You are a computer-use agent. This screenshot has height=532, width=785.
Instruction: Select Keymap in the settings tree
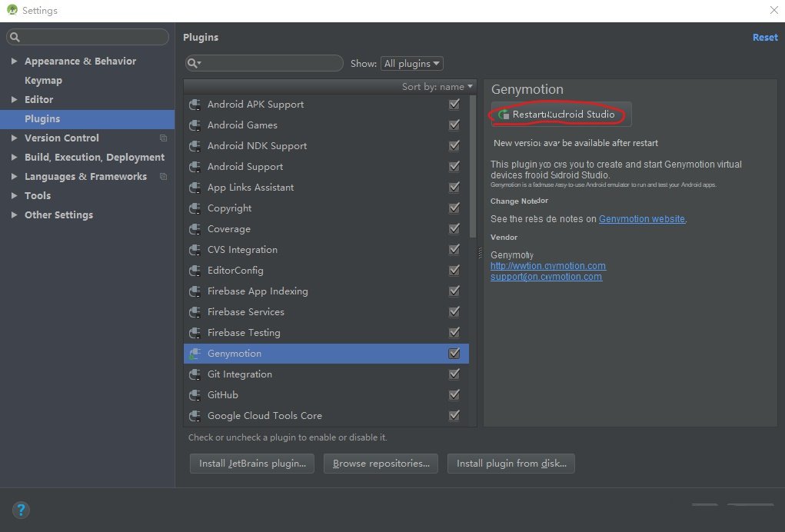click(x=44, y=80)
